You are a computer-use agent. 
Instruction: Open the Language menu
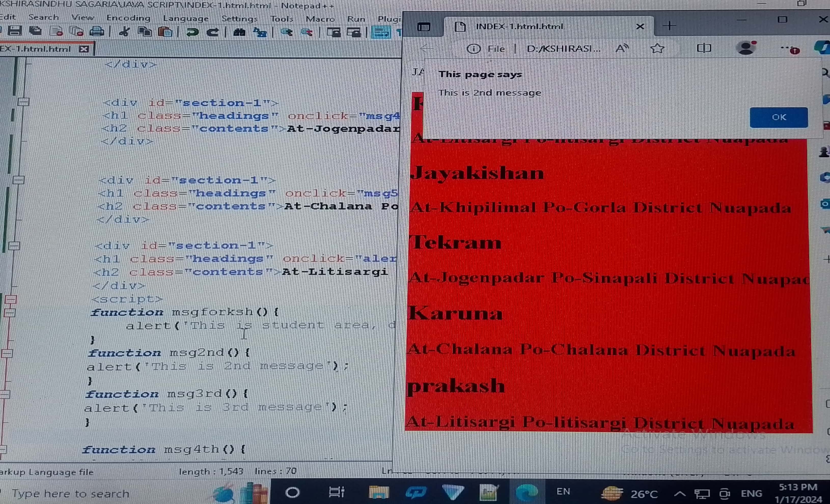[186, 19]
